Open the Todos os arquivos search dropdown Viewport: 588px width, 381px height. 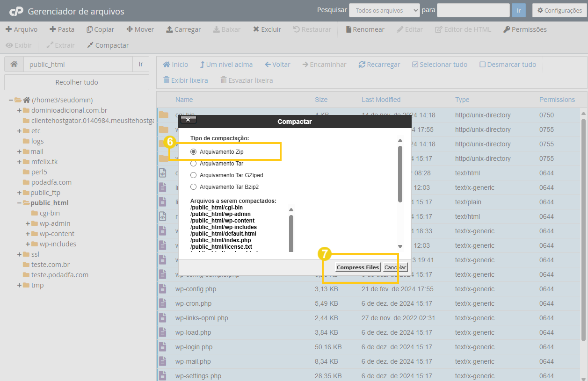[385, 10]
